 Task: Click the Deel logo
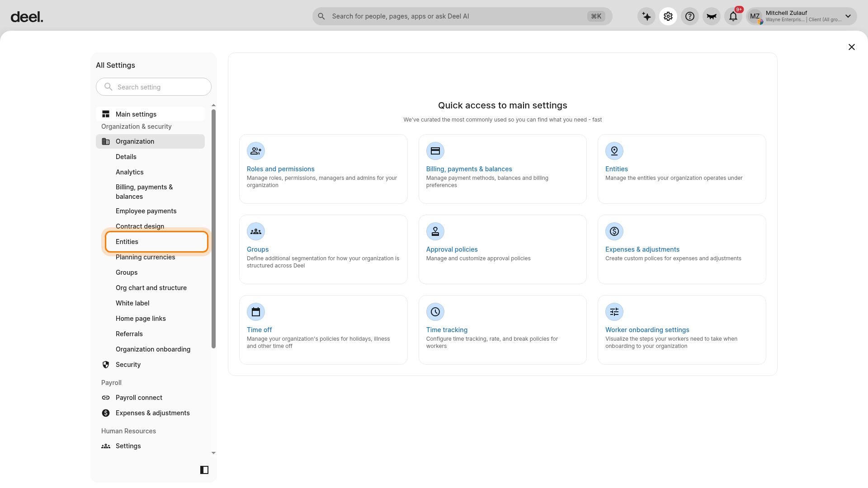point(27,17)
